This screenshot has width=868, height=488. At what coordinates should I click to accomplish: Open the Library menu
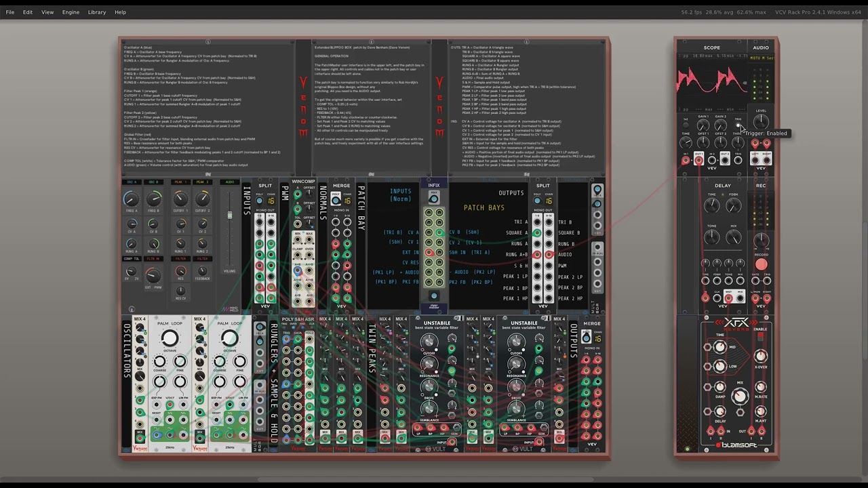click(97, 12)
